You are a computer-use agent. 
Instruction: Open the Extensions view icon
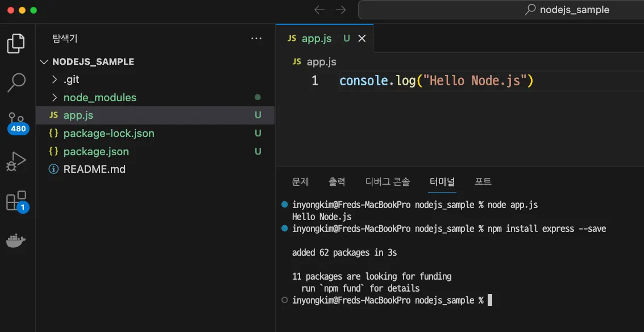coord(16,201)
